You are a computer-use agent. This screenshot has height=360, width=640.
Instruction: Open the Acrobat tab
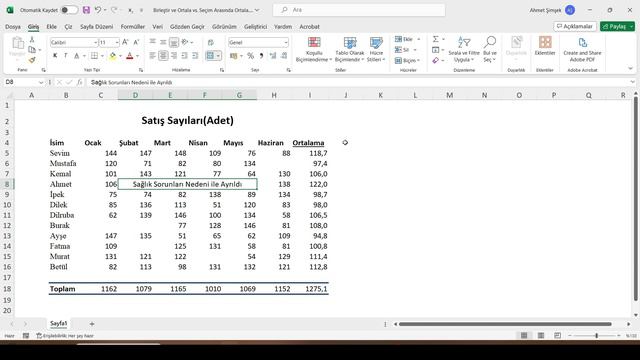[x=309, y=27]
